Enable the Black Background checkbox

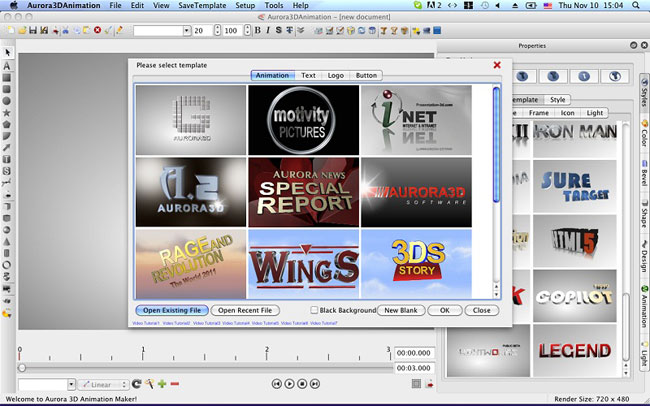pyautogui.click(x=314, y=310)
